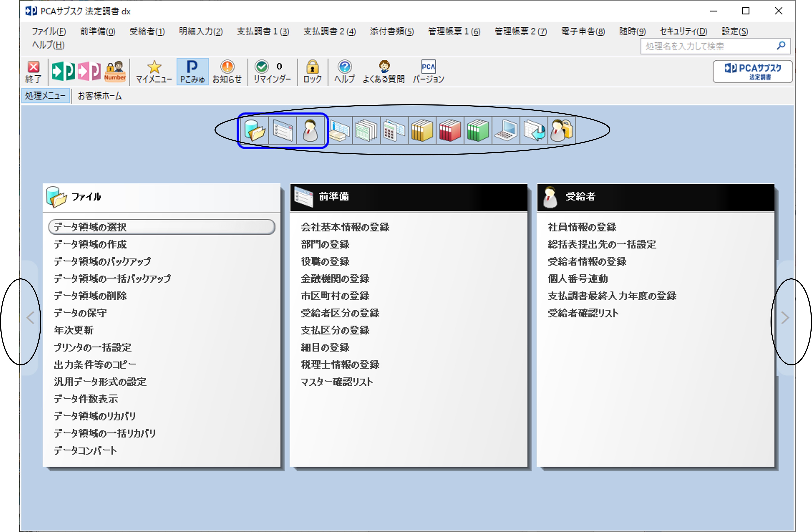Open マイメニュー star icon
This screenshot has width=812, height=532.
pyautogui.click(x=154, y=72)
